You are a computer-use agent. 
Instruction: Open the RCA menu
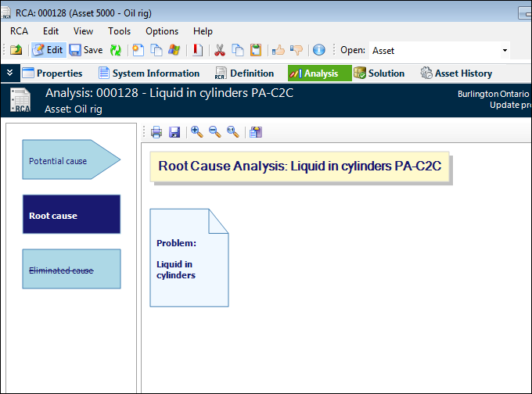pos(19,31)
